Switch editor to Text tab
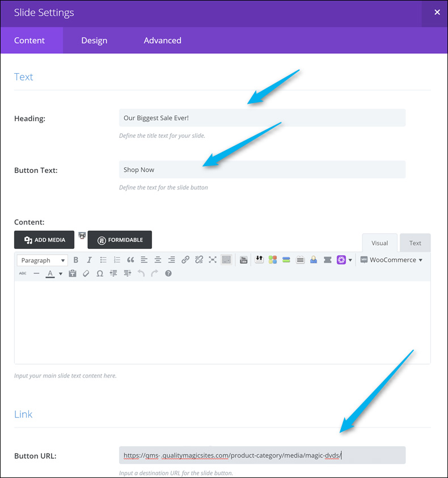Image resolution: width=448 pixels, height=478 pixels. click(415, 243)
